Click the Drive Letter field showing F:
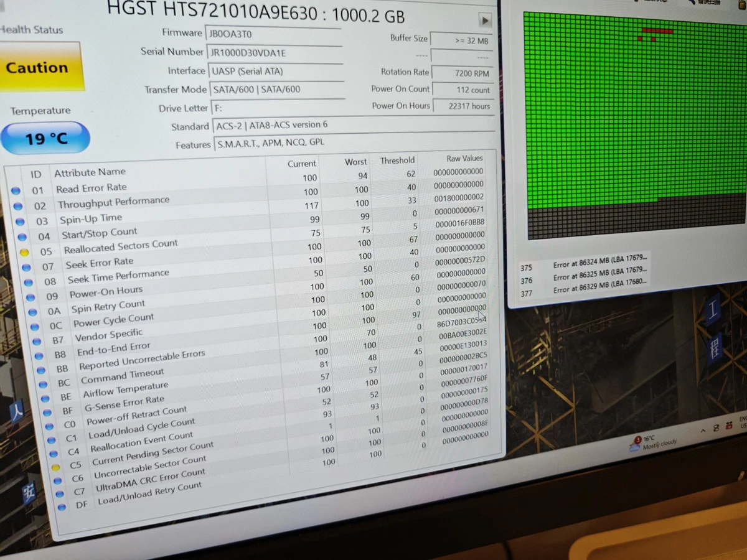This screenshot has width=747, height=560. 279,108
